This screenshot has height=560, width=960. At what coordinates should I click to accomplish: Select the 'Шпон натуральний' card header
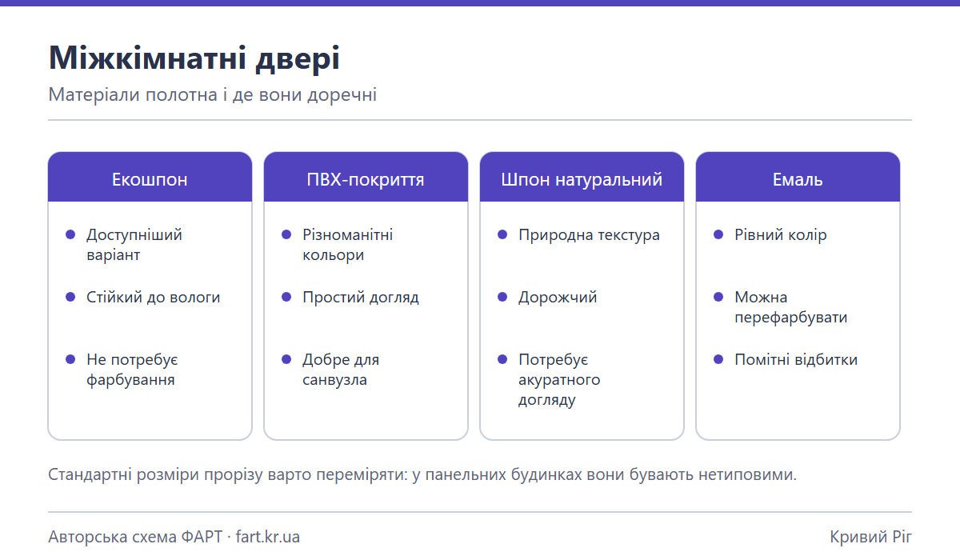coord(582,177)
